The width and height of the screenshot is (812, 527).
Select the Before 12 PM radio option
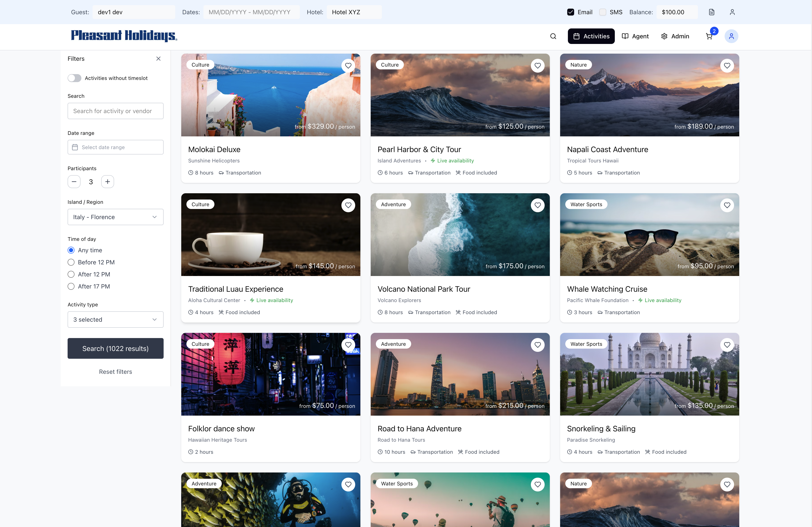pos(71,262)
